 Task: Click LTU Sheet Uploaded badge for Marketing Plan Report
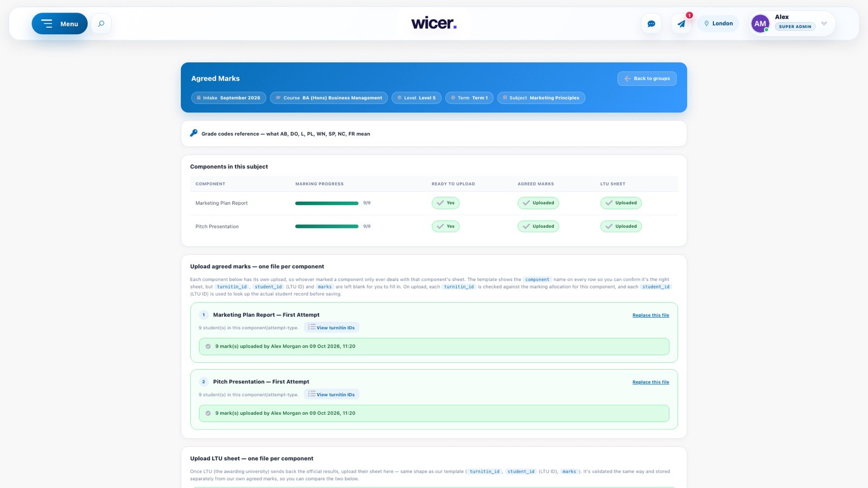click(x=621, y=203)
